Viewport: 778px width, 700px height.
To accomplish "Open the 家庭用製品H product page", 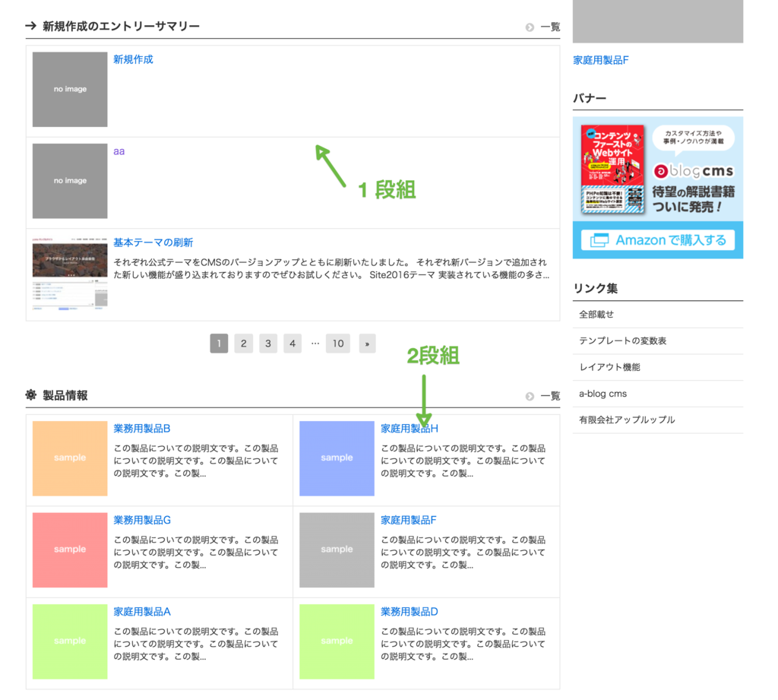I will tap(408, 429).
